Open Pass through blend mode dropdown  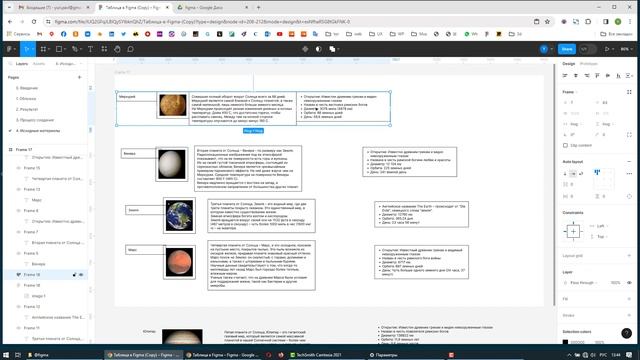tap(584, 282)
